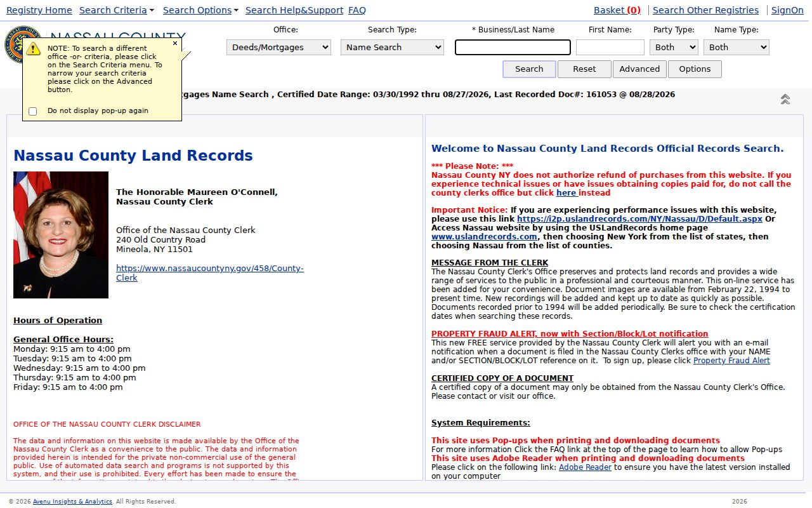Focus the First Name field
This screenshot has width=812, height=508.
610,48
